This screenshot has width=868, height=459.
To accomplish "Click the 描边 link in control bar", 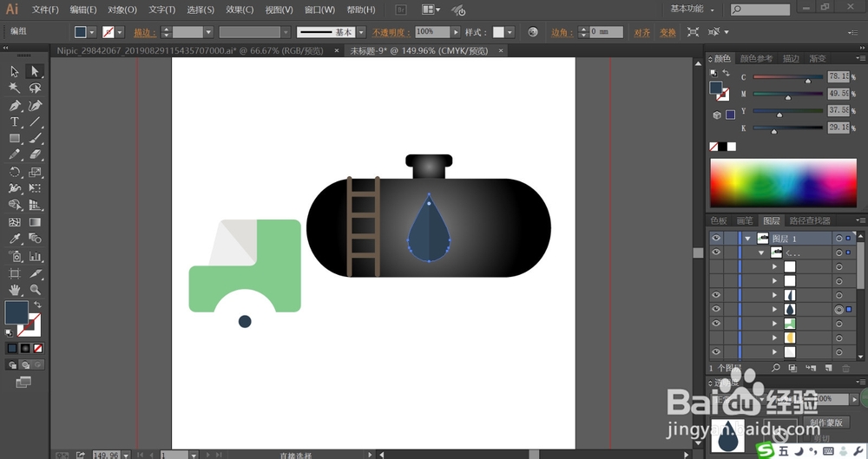I will (x=144, y=33).
